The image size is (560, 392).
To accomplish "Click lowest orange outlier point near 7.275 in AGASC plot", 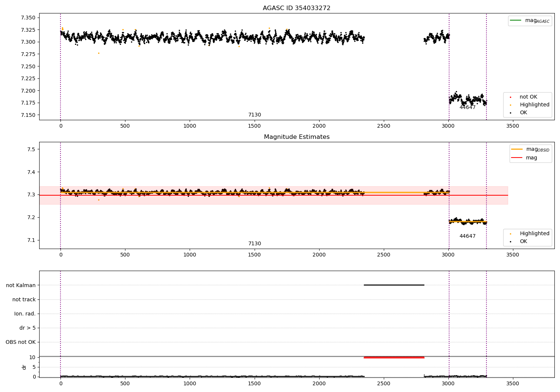I will point(99,53).
